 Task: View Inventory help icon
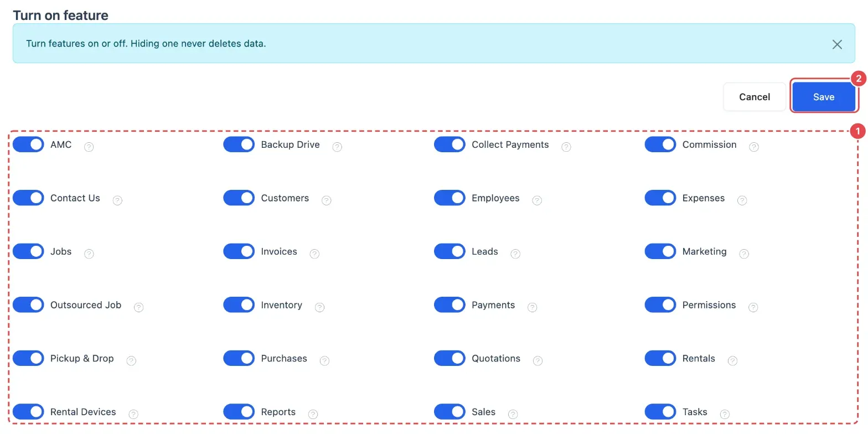click(319, 307)
